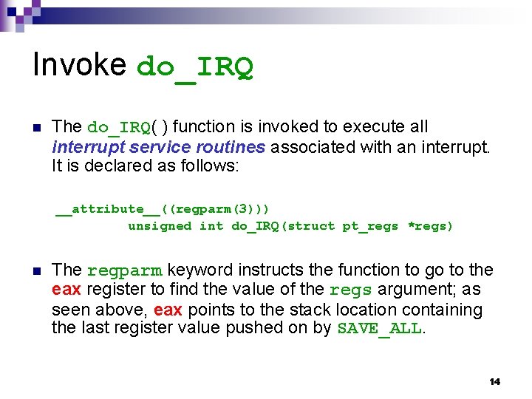Click the "unsigned int do_IRQ(struct pt_regs *regs)" code line
Image resolution: width=532 pixels, height=399 pixels.
[x=290, y=226]
